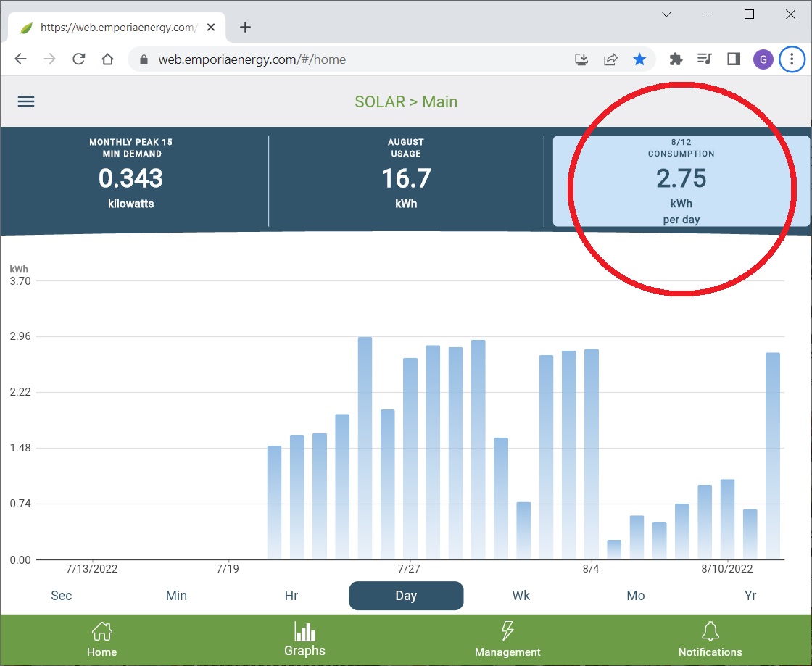Click the SOLAR > Main title

(x=406, y=101)
